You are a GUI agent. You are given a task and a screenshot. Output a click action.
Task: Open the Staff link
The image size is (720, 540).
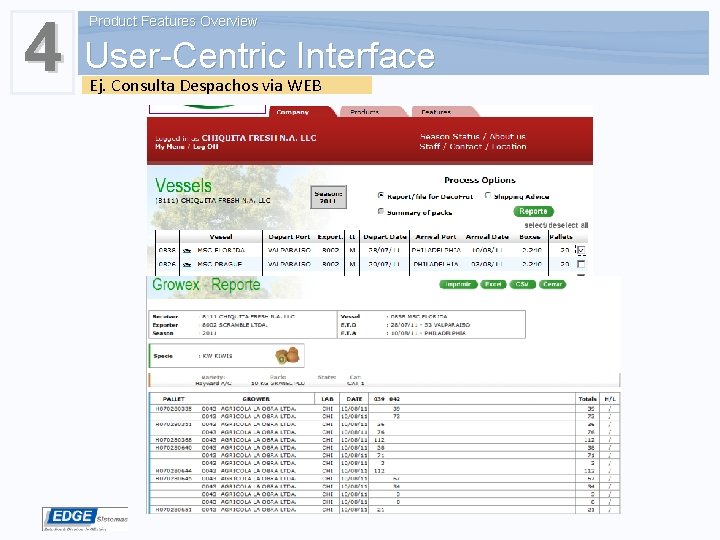coord(430,146)
